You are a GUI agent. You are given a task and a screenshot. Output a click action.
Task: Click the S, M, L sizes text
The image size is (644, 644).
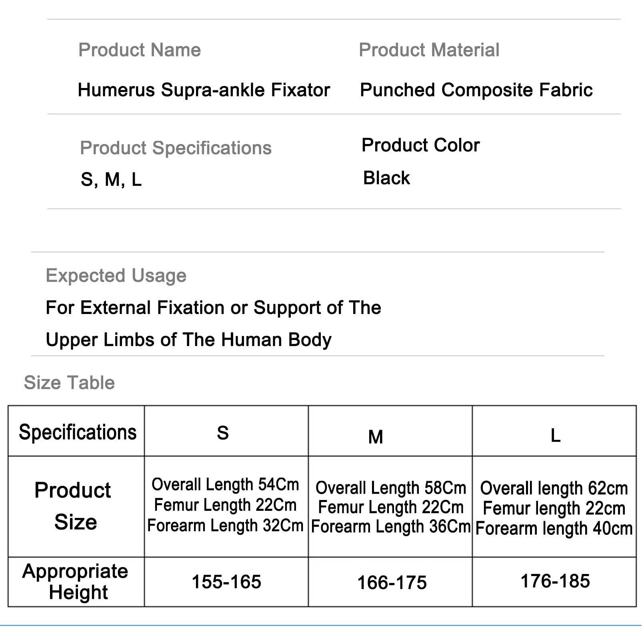111,179
